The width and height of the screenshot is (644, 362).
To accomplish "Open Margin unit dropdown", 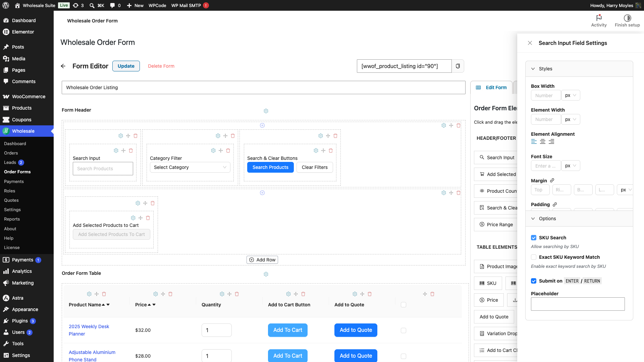I will click(x=625, y=190).
